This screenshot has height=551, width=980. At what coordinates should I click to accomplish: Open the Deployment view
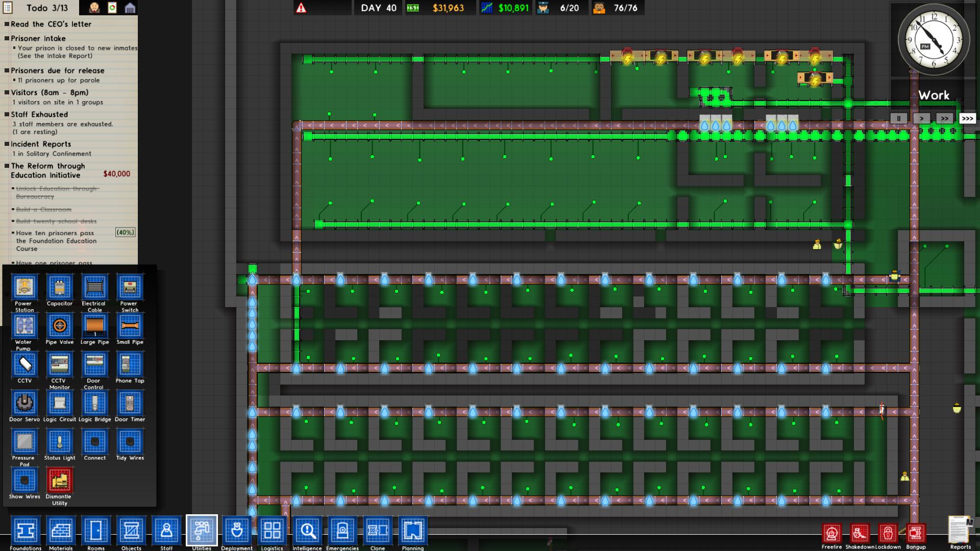[x=237, y=531]
